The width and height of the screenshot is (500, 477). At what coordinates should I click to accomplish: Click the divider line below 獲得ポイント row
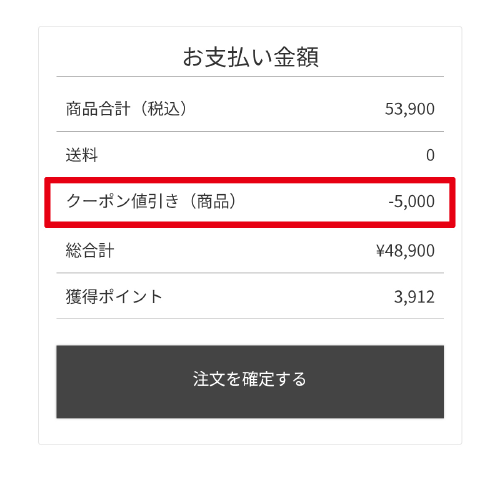coord(250,319)
